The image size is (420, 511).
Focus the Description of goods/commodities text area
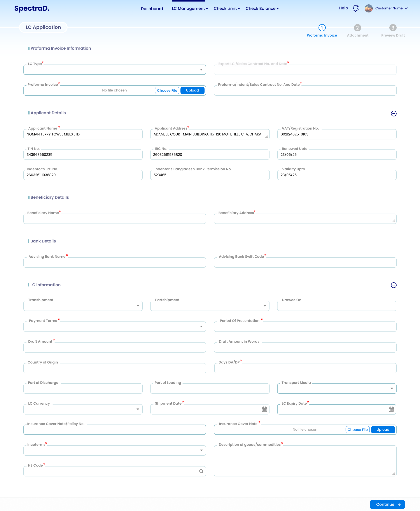pos(305,461)
